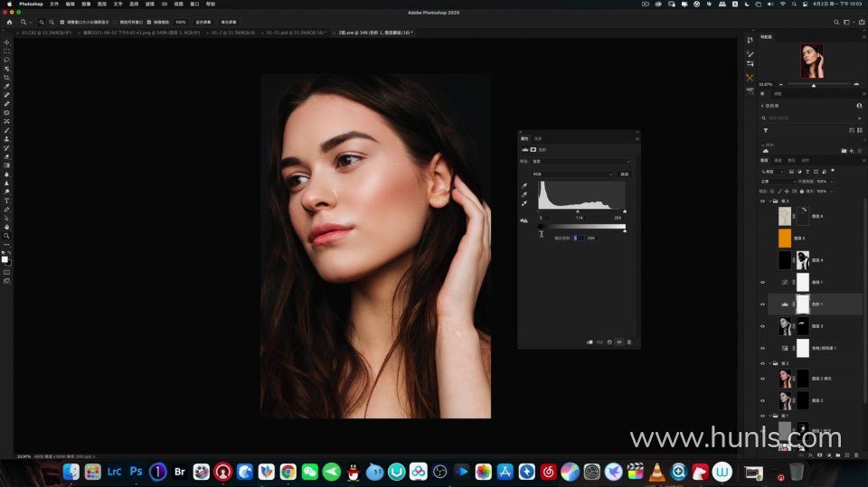The image size is (868, 487).
Task: Click the 100% zoom button
Action: (181, 22)
